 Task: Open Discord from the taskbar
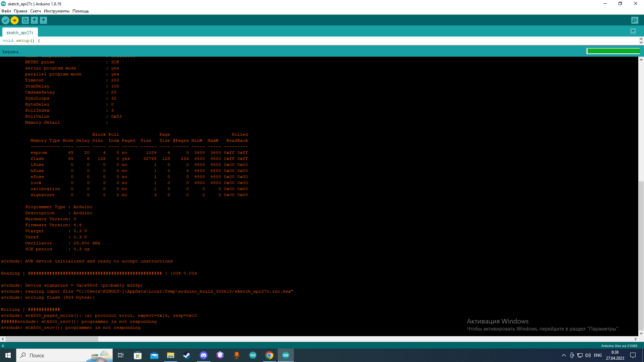click(x=203, y=355)
